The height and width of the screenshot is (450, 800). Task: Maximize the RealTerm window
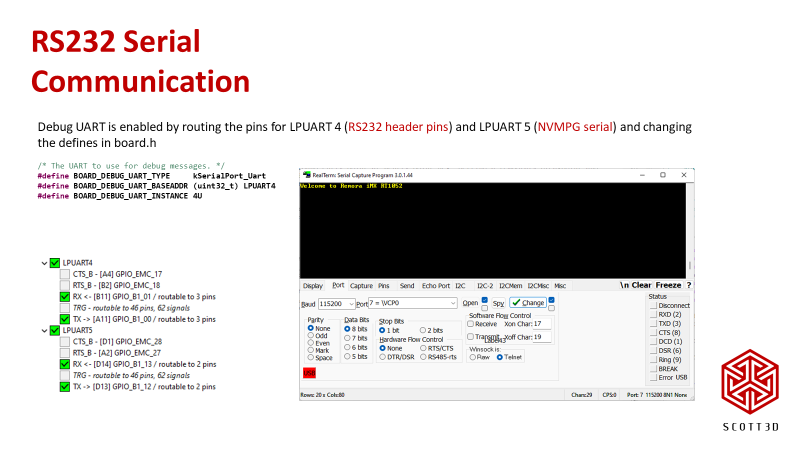pyautogui.click(x=663, y=175)
